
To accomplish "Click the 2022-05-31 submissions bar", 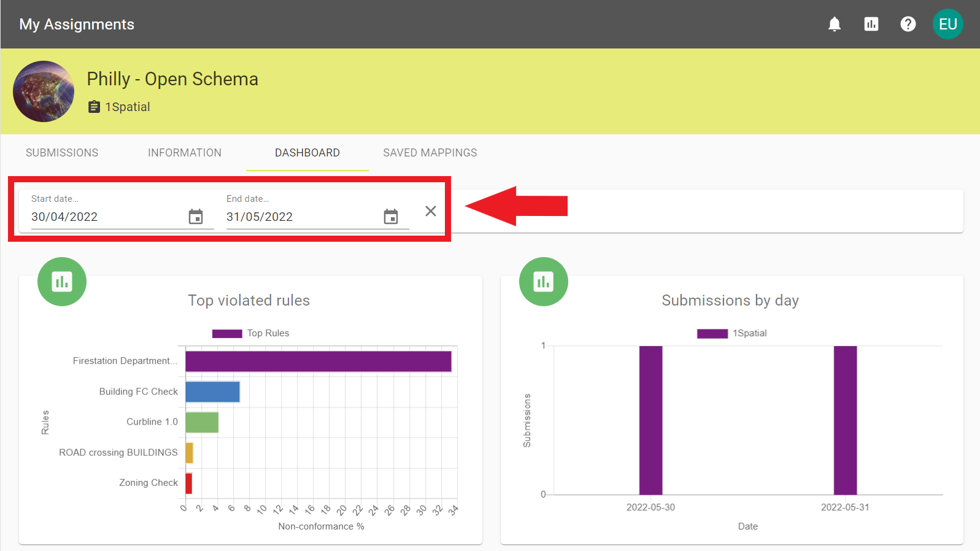I will coord(845,420).
